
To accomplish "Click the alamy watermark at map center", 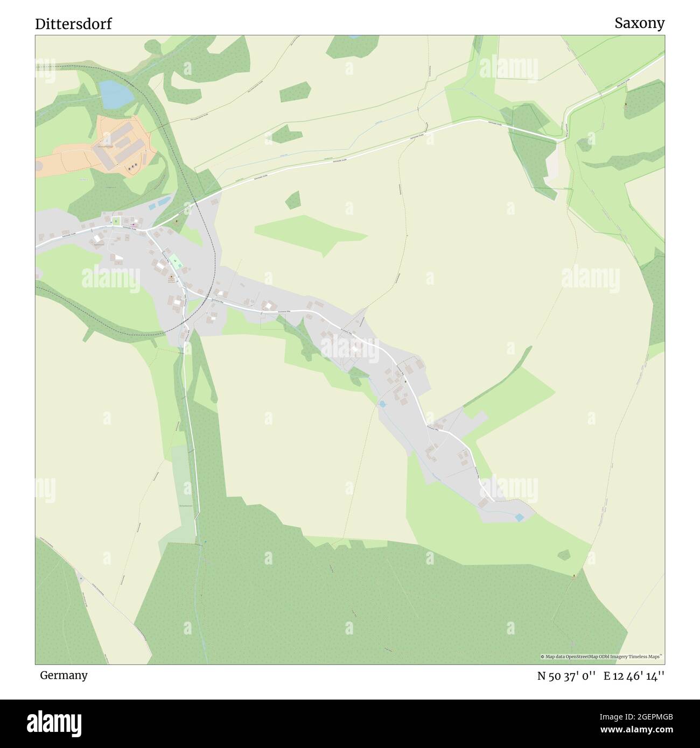I will point(350,348).
